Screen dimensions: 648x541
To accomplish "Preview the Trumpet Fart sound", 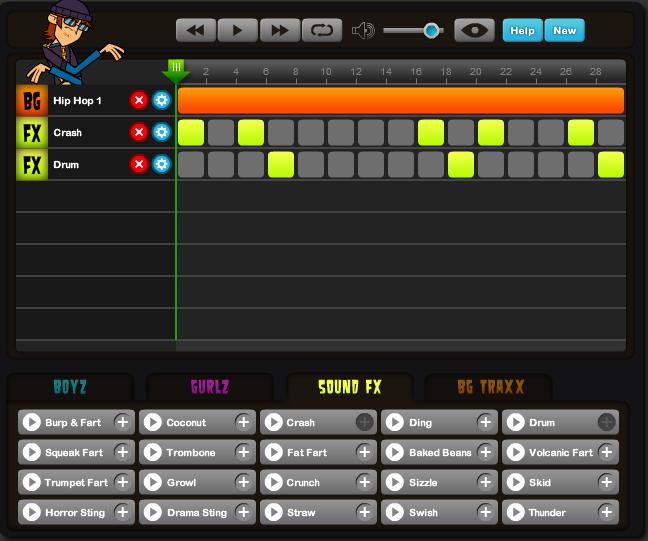I will coord(32,482).
